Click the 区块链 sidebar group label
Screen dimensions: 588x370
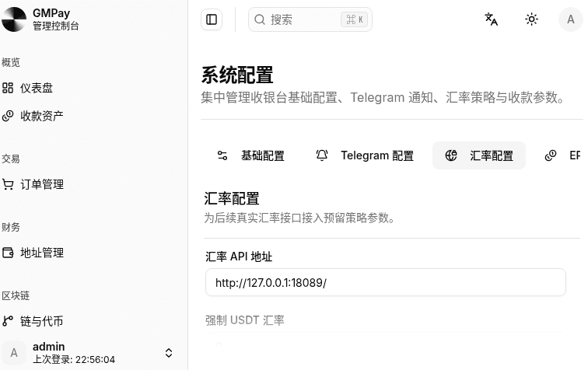pyautogui.click(x=16, y=295)
